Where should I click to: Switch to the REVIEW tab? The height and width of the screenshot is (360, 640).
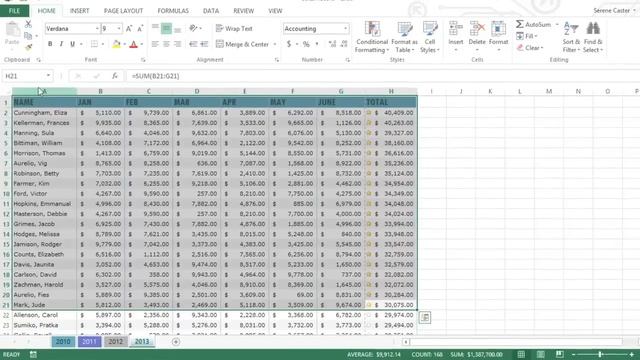pyautogui.click(x=244, y=11)
